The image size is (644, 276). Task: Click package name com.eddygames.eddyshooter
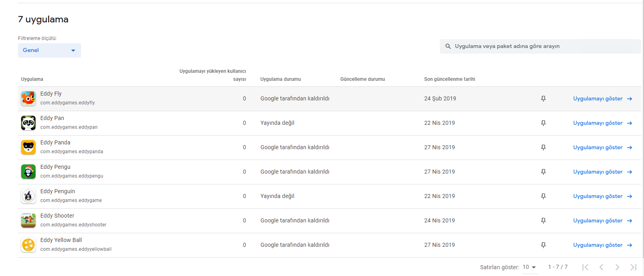point(74,225)
